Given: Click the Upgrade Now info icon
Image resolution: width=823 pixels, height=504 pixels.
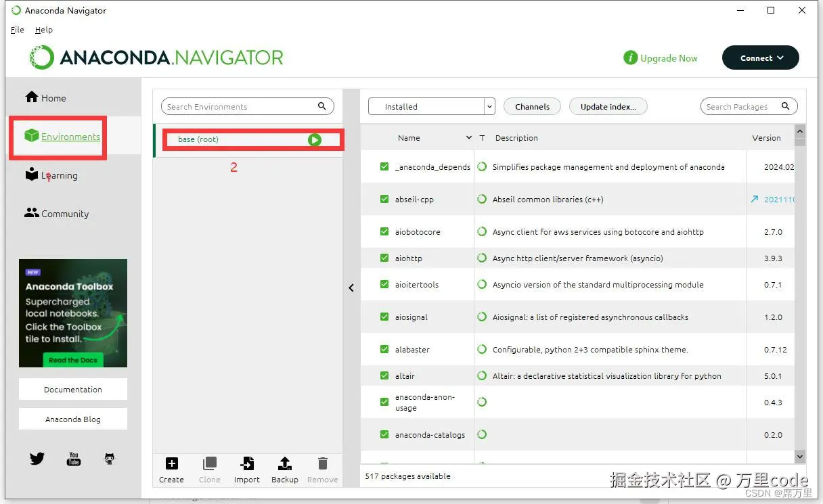Looking at the screenshot, I should pyautogui.click(x=630, y=58).
